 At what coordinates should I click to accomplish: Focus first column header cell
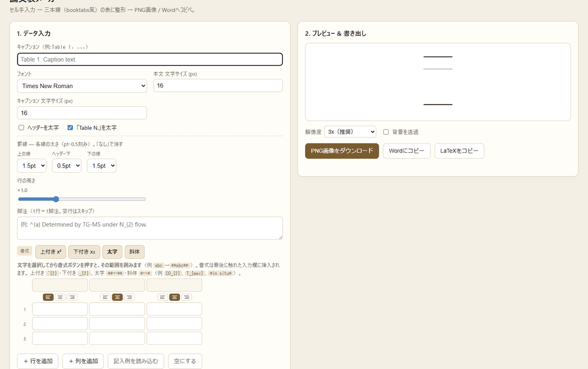[60, 285]
